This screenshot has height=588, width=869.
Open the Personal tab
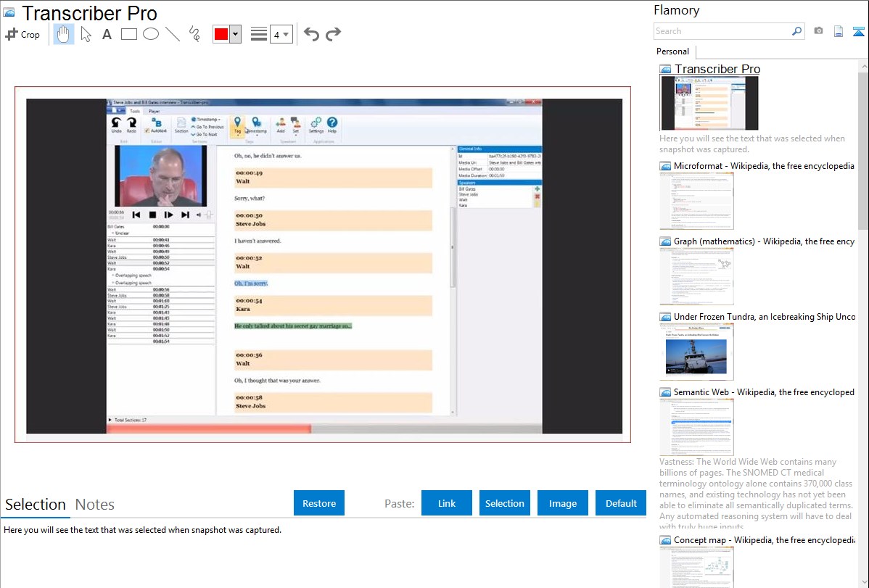tap(672, 51)
